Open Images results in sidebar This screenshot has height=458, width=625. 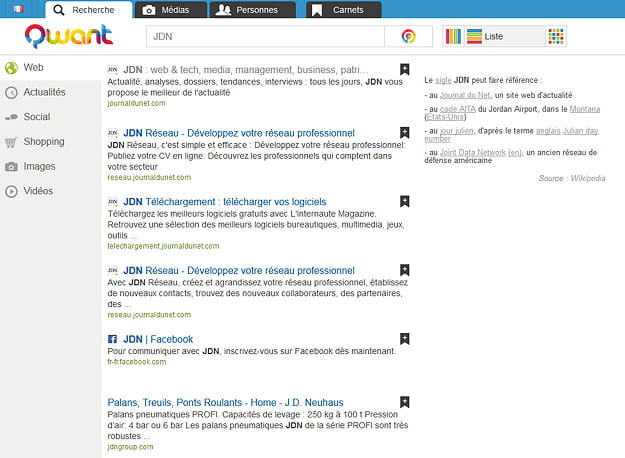click(x=51, y=167)
